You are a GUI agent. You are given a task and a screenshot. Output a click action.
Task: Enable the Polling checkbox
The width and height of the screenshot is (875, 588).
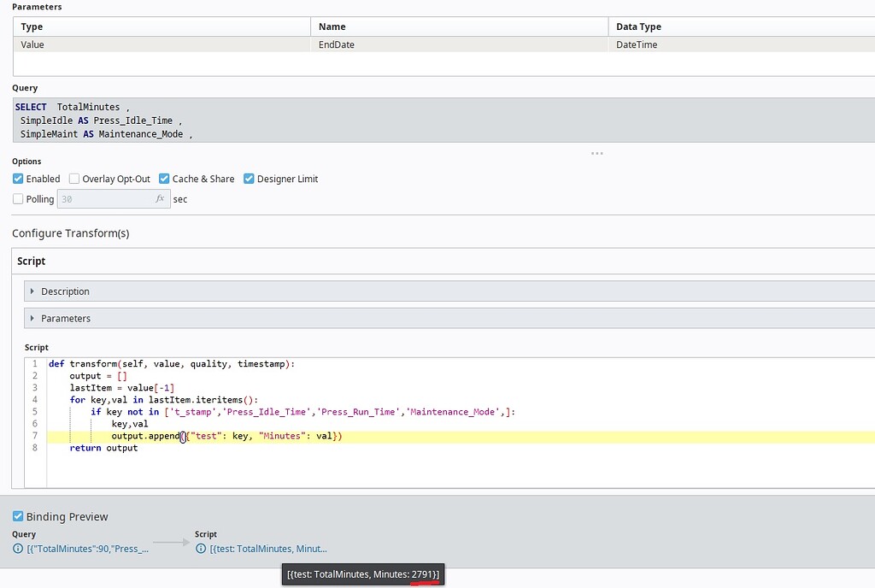(x=16, y=198)
